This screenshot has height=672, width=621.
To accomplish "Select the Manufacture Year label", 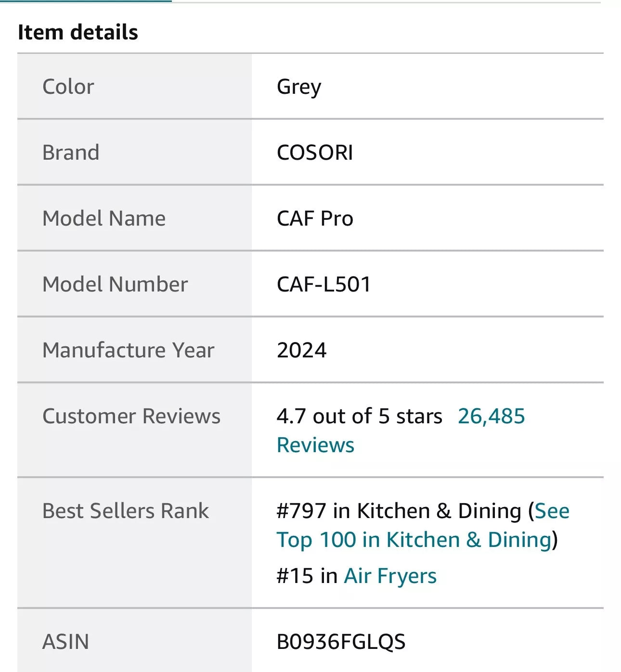I will [x=128, y=350].
